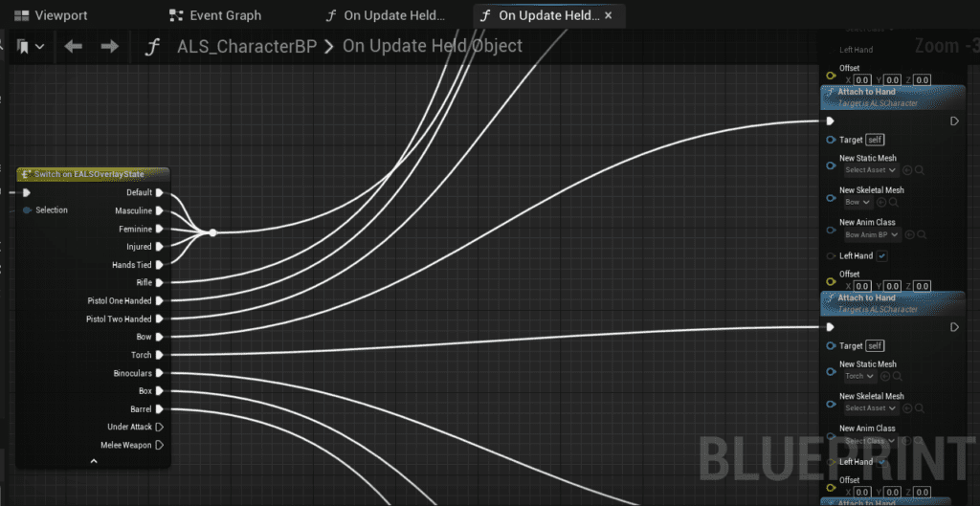The height and width of the screenshot is (506, 980).
Task: Click the Feminine output exec pin
Action: tap(160, 229)
